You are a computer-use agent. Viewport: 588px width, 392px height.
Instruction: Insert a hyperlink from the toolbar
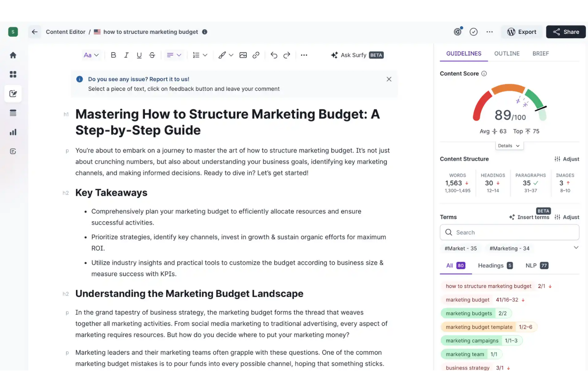[255, 55]
